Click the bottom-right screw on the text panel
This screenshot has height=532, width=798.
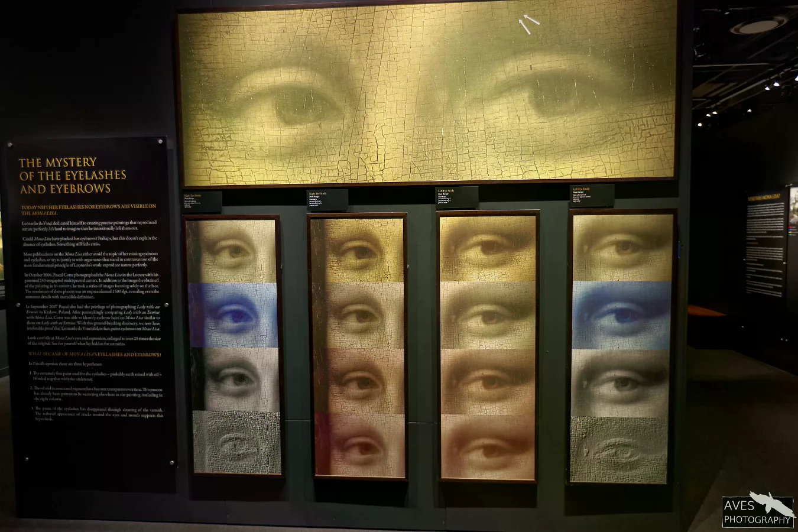coord(172,463)
